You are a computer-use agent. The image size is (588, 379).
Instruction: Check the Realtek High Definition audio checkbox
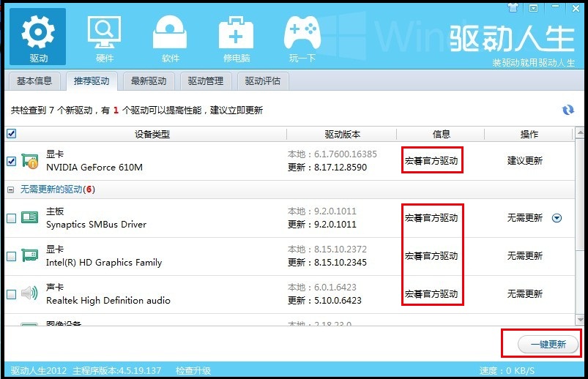tap(12, 294)
